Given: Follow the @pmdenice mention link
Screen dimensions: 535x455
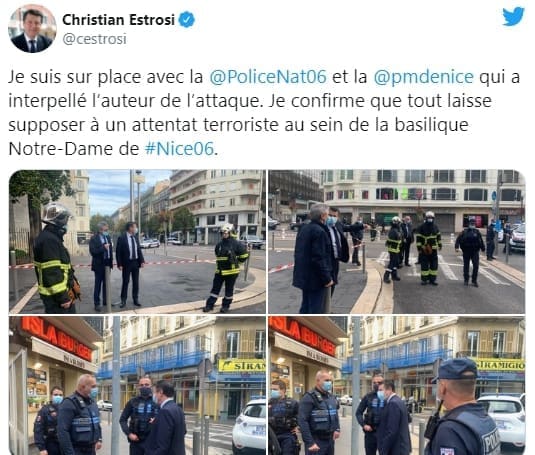Looking at the screenshot, I should [423, 77].
